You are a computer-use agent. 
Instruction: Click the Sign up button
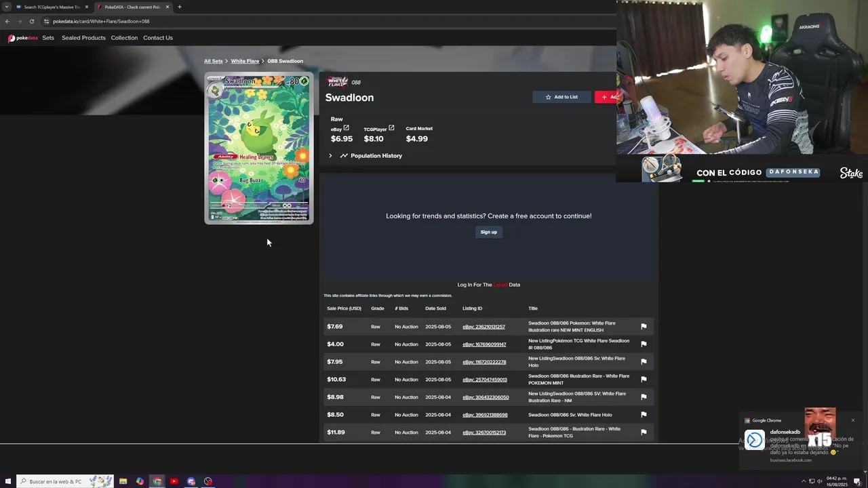point(488,232)
